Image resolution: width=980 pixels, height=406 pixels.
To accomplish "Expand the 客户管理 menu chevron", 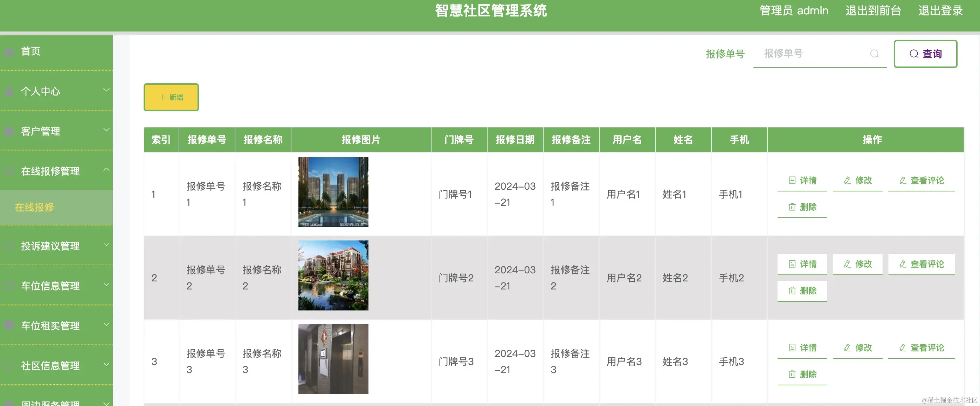I will point(106,130).
